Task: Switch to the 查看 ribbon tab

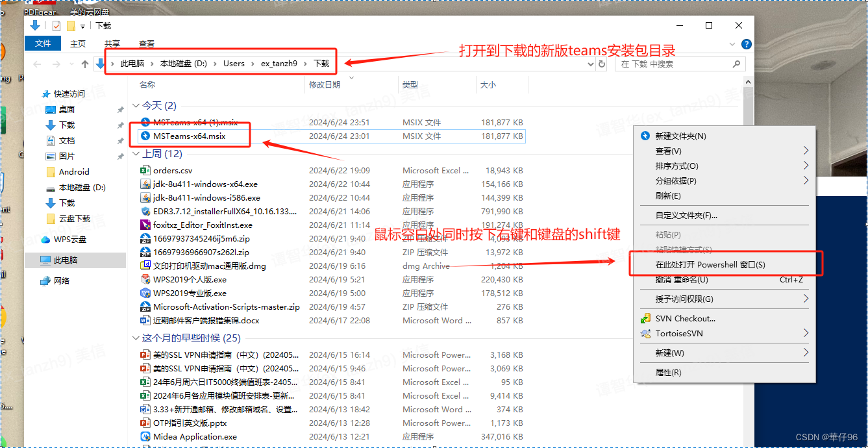Action: point(147,44)
